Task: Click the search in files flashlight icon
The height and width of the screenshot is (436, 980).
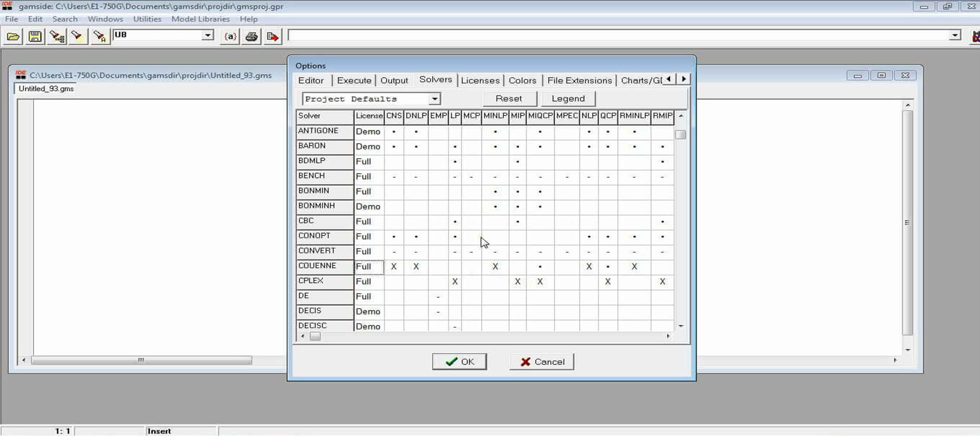Action: (57, 36)
